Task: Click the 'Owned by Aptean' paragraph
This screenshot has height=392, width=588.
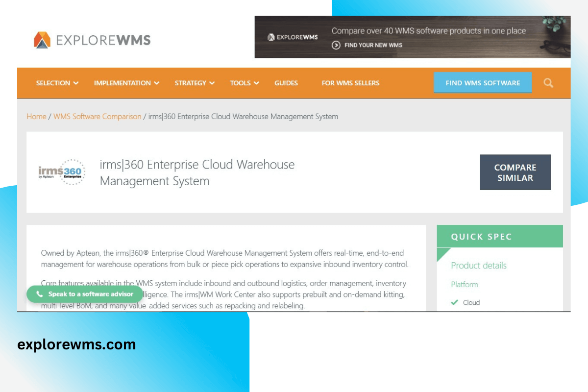Action: click(224, 259)
